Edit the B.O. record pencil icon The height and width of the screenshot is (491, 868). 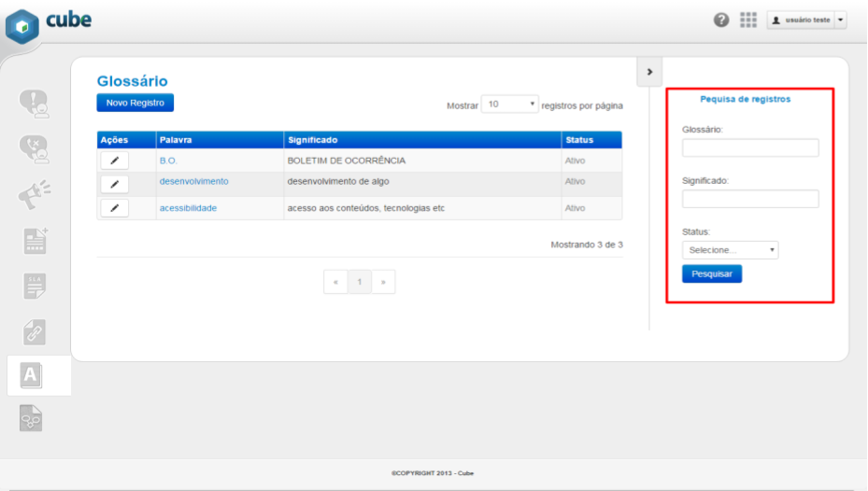115,161
